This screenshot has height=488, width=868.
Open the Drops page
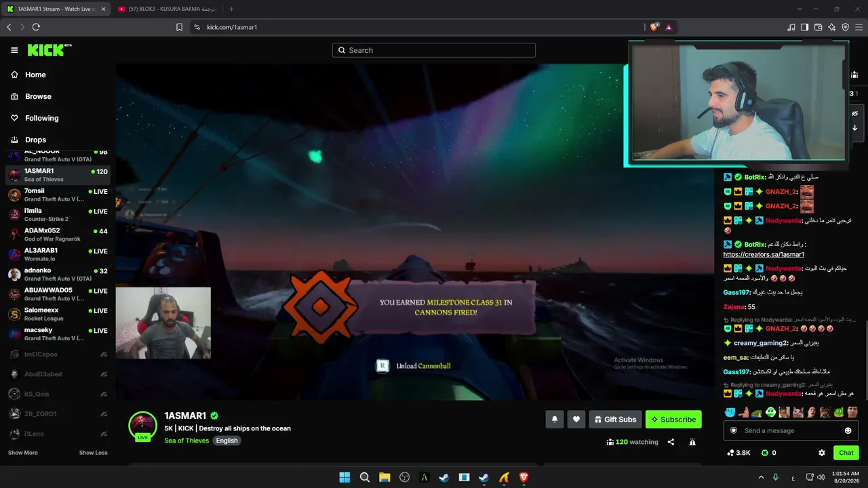[x=35, y=140]
